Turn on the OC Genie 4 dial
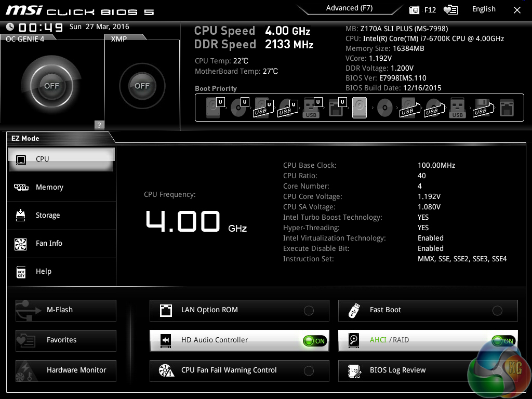Screen dimensions: 532x399 tap(51, 86)
